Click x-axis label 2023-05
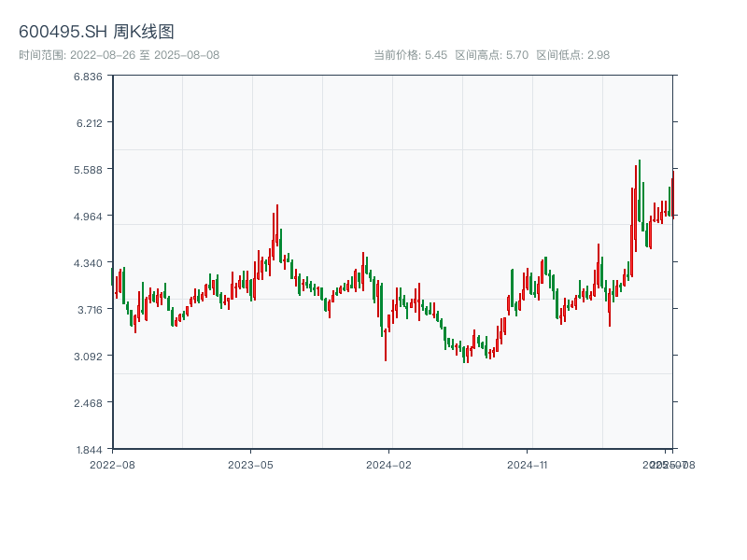Viewport: 747px width, 560px height. pos(250,465)
